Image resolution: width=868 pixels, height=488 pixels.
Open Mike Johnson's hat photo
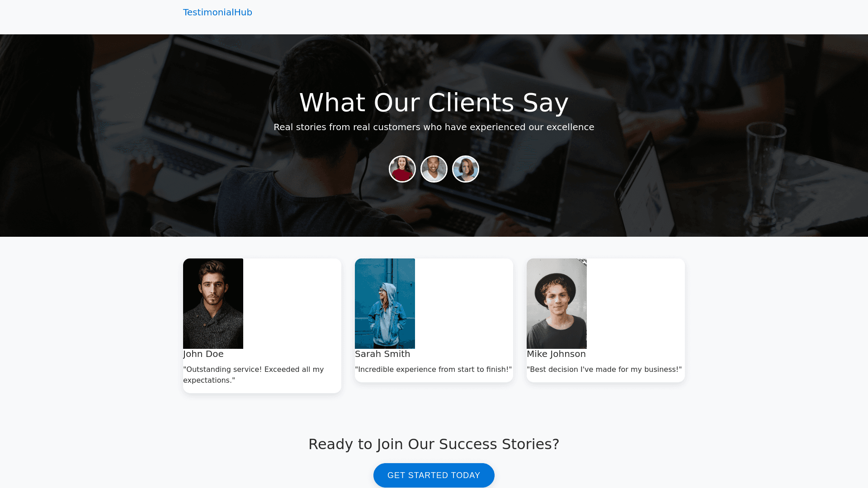pyautogui.click(x=557, y=304)
